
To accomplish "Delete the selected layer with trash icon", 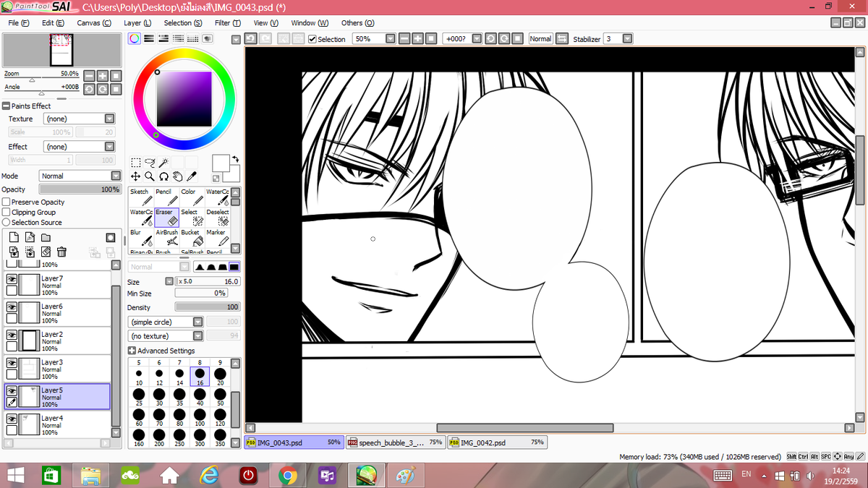I will [x=61, y=252].
